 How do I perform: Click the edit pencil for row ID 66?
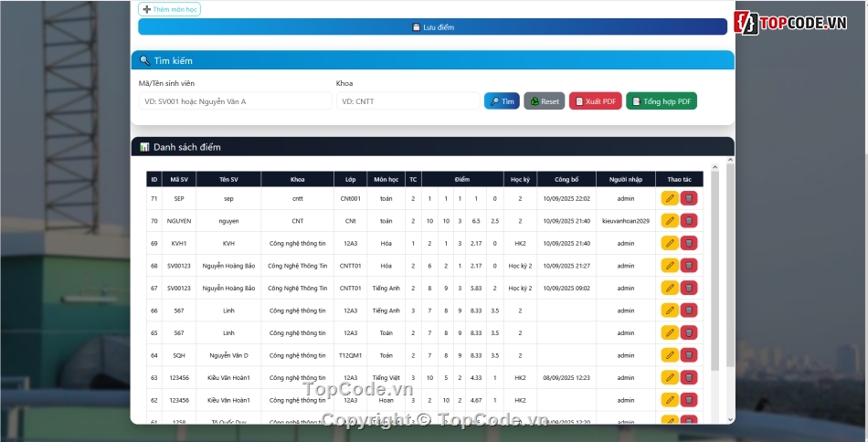pyautogui.click(x=669, y=310)
